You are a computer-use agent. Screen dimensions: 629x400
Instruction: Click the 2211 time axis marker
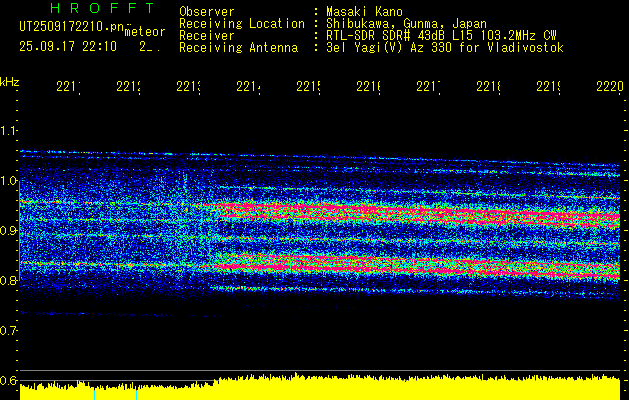[x=68, y=86]
